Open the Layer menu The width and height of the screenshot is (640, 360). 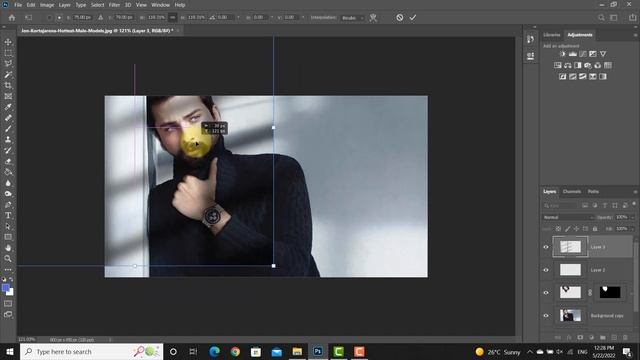pos(64,5)
